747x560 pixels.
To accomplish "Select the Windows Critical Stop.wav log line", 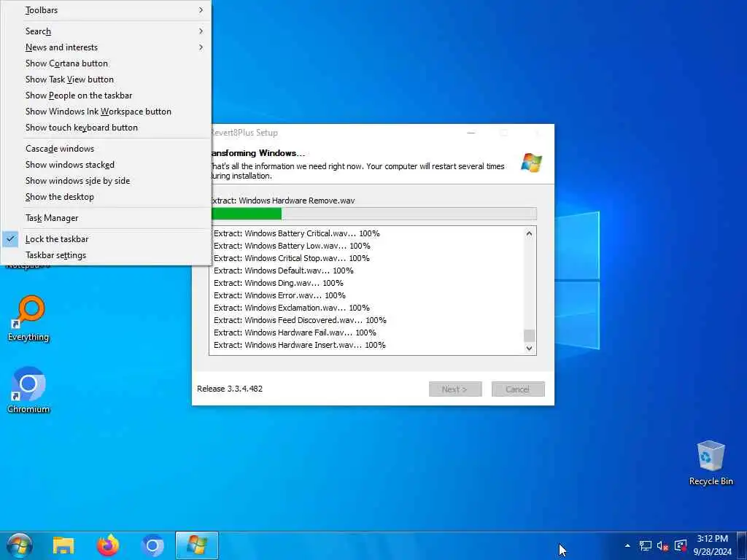I will click(292, 258).
